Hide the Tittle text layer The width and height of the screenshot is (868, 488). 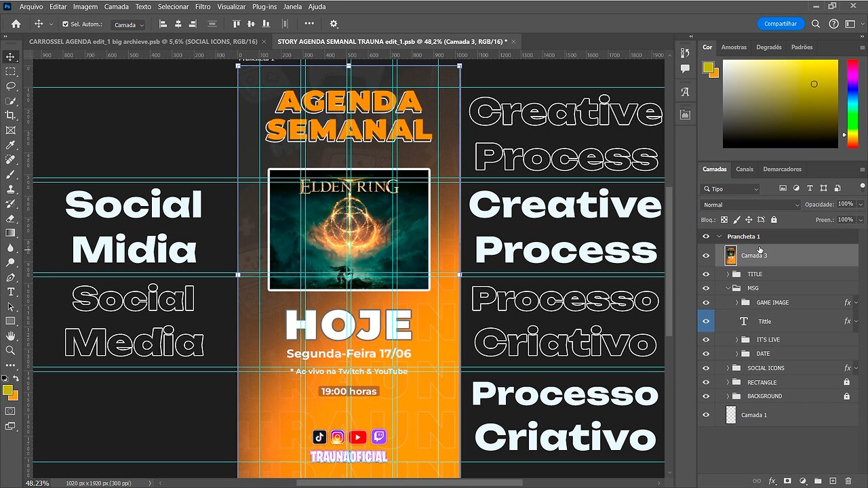(x=706, y=321)
